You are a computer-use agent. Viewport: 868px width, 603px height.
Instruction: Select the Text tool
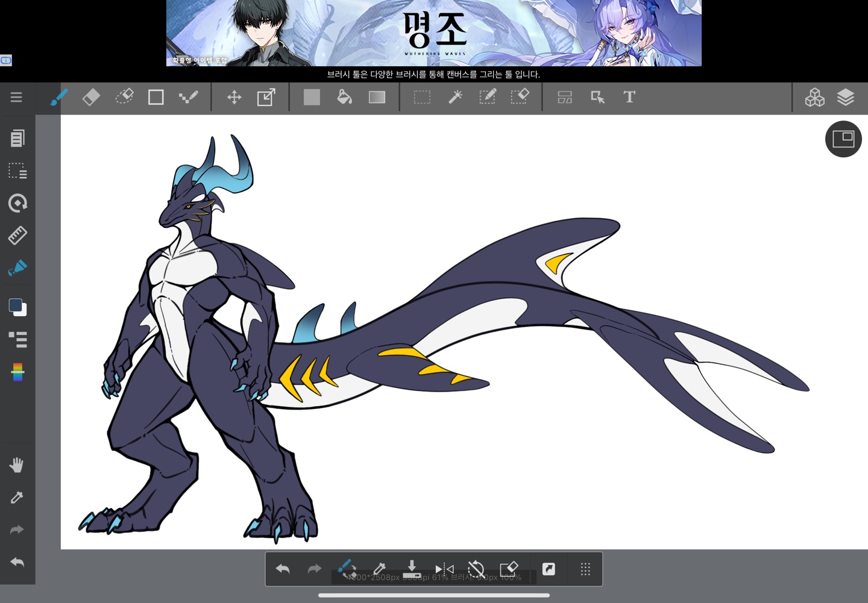pyautogui.click(x=629, y=97)
